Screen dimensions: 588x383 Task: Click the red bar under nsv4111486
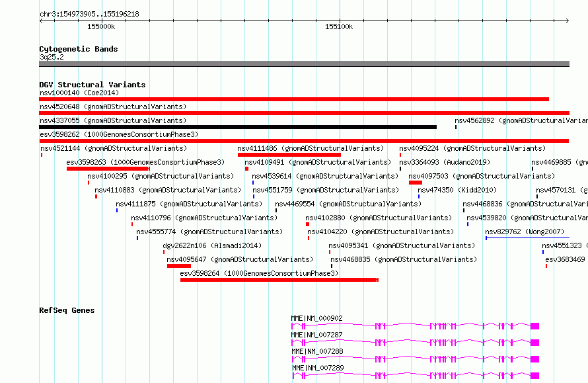tap(289, 155)
